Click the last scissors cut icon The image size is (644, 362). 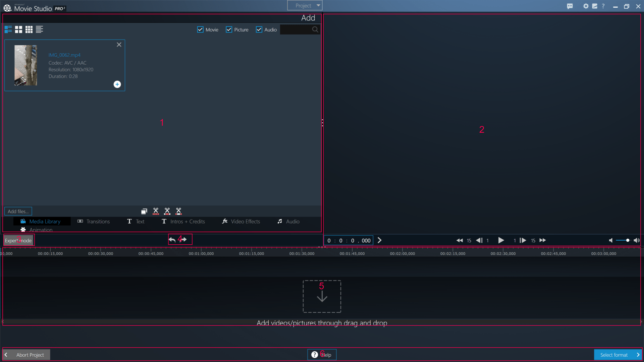tap(179, 211)
